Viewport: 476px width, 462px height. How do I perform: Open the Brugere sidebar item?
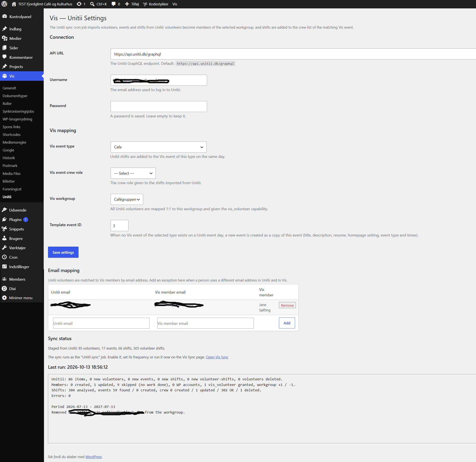[16, 238]
